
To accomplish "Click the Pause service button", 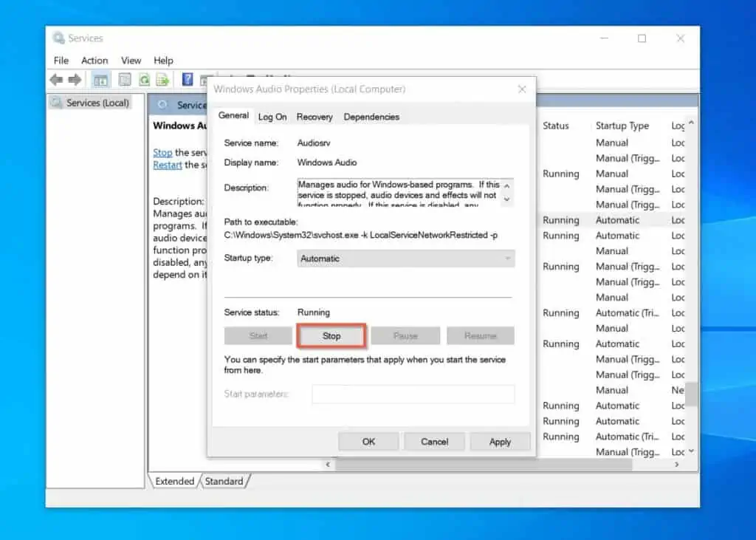I will pos(405,336).
